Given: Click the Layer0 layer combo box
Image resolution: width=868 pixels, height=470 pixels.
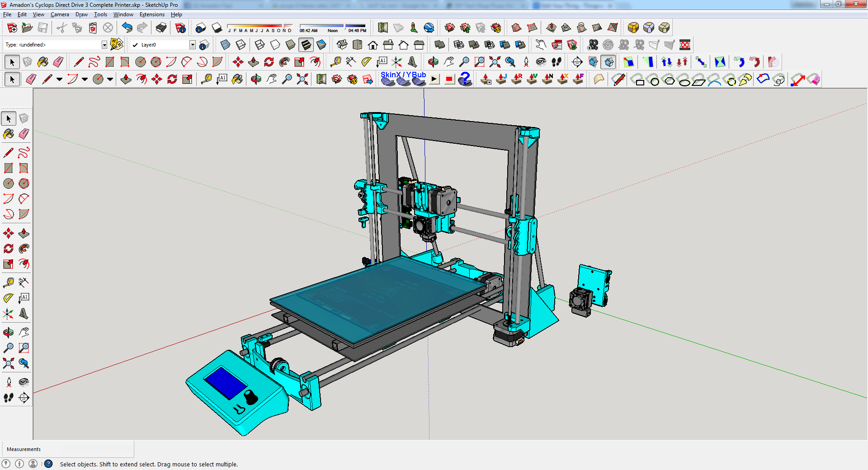Looking at the screenshot, I should (x=164, y=45).
